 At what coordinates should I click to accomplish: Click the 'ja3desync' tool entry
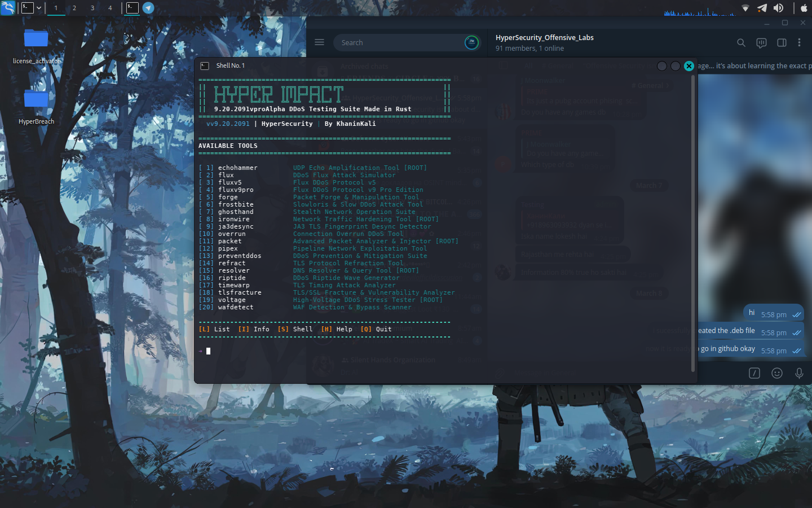coord(236,227)
